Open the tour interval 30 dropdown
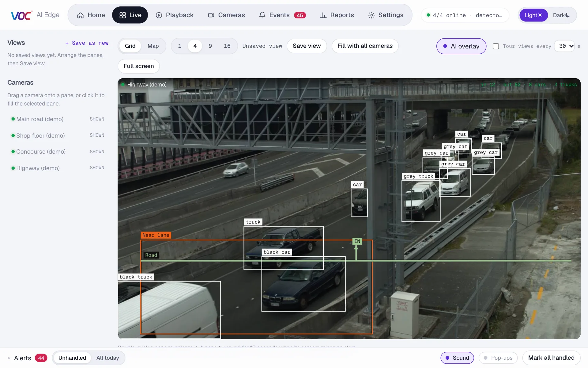Image resolution: width=588 pixels, height=368 pixels. pyautogui.click(x=564, y=46)
